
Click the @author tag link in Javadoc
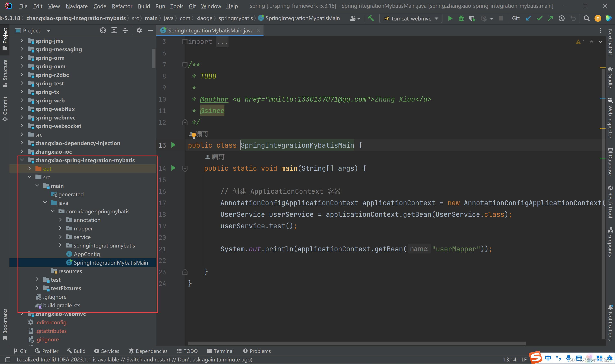click(x=214, y=99)
